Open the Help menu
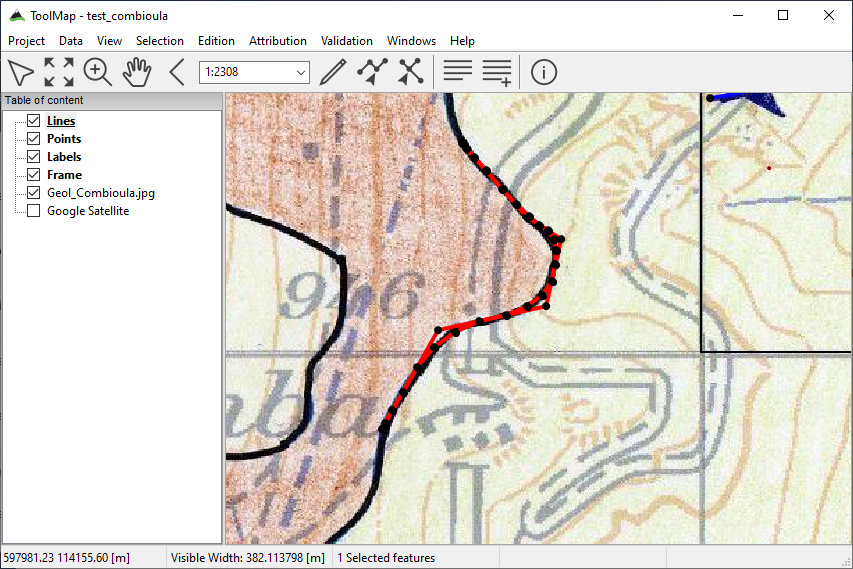The width and height of the screenshot is (853, 569). tap(462, 41)
